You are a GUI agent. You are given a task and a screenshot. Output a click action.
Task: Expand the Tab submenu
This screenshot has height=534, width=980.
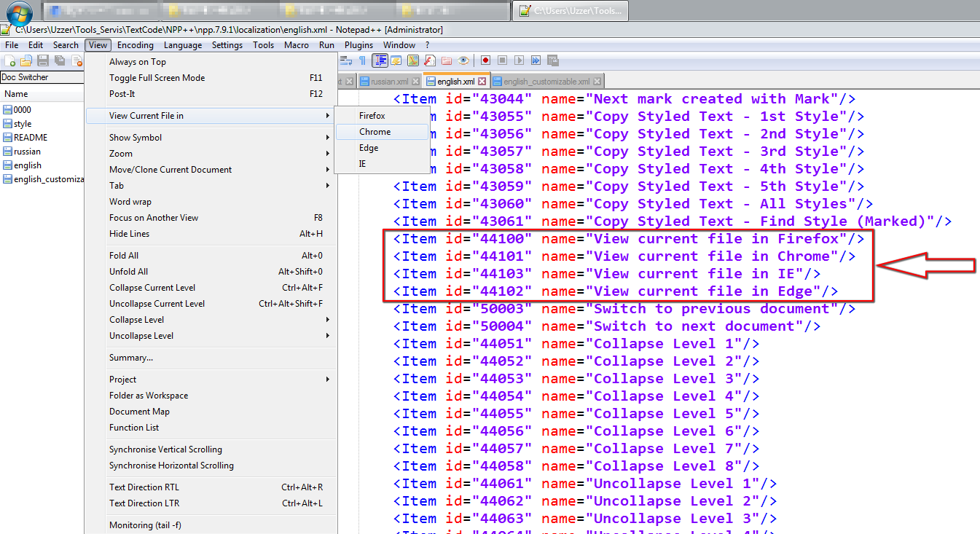pos(211,186)
